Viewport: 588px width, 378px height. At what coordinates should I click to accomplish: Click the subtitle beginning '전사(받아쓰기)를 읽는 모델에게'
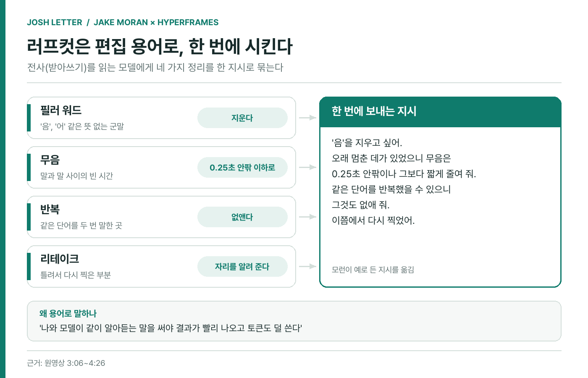(x=155, y=68)
